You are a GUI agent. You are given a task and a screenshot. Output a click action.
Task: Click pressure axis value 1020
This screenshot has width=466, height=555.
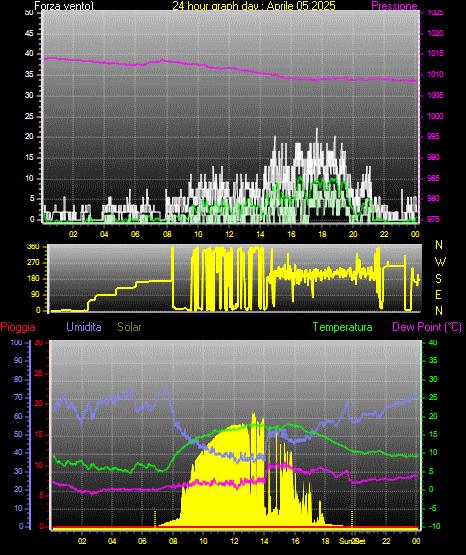(x=435, y=33)
